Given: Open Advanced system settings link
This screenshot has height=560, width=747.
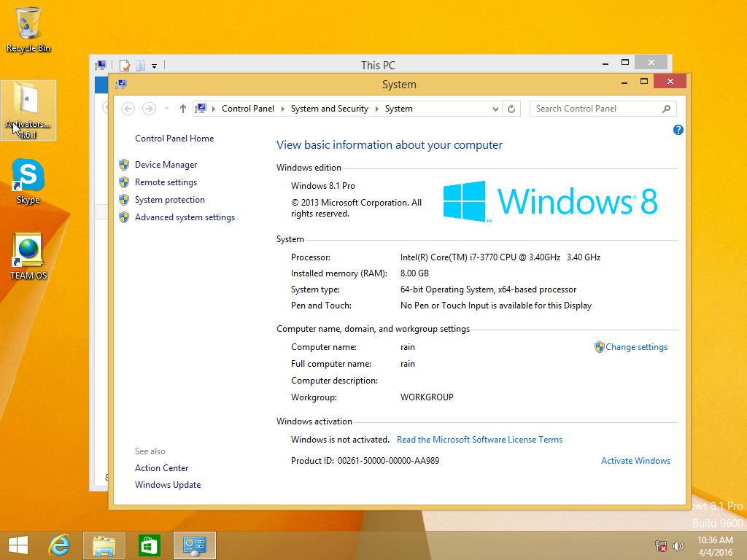Looking at the screenshot, I should click(x=185, y=217).
